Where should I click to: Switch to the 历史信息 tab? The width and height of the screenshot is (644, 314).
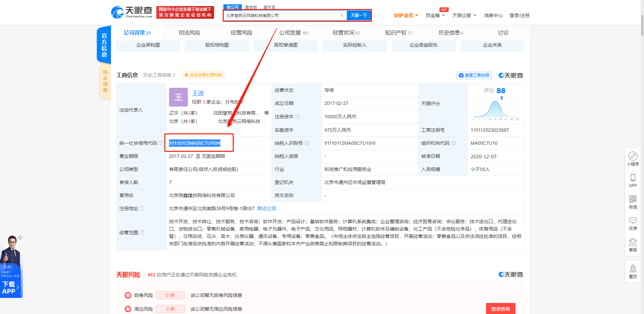point(451,33)
